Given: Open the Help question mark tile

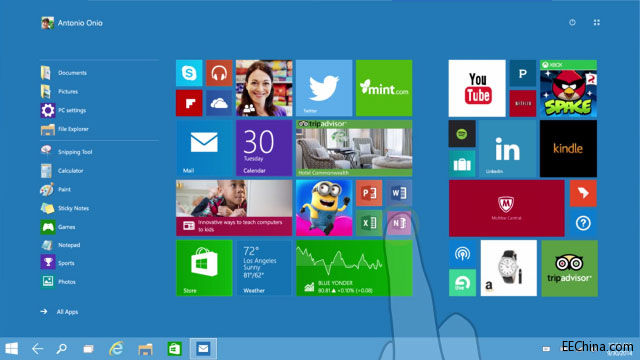Looking at the screenshot, I should pyautogui.click(x=583, y=223).
